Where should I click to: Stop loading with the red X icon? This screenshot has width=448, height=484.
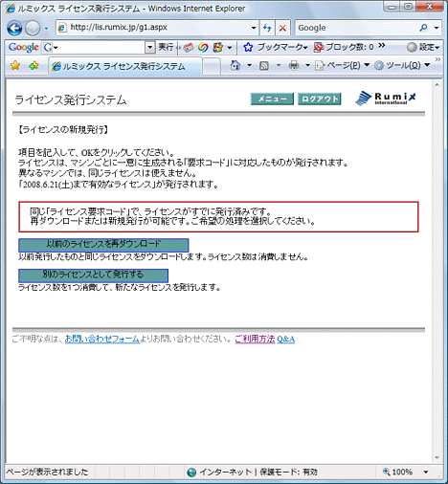click(282, 28)
